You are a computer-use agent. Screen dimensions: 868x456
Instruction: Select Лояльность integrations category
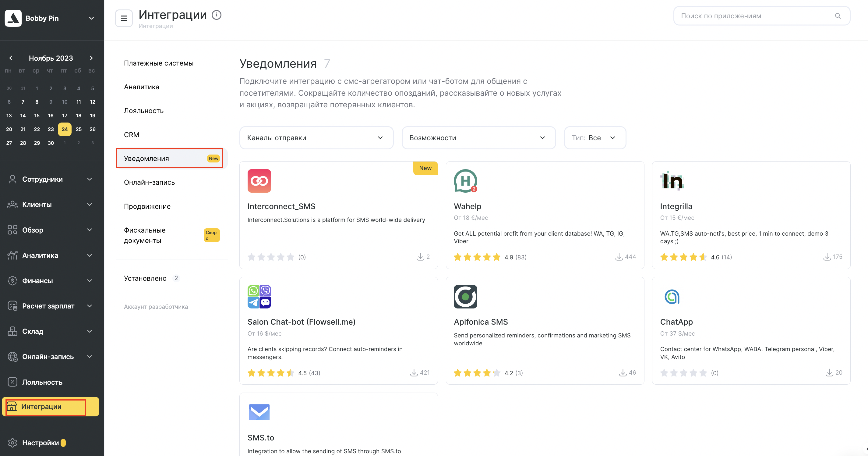pyautogui.click(x=172, y=111)
